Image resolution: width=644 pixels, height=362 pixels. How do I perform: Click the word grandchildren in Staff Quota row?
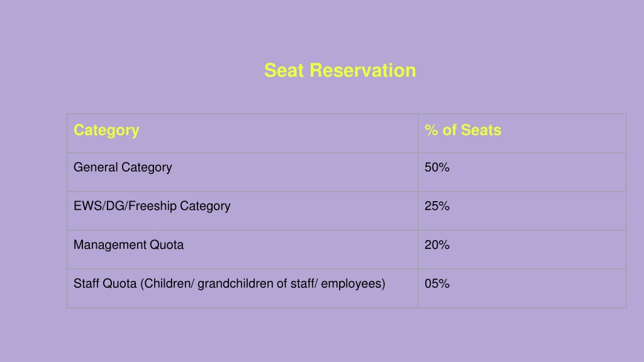tap(235, 284)
